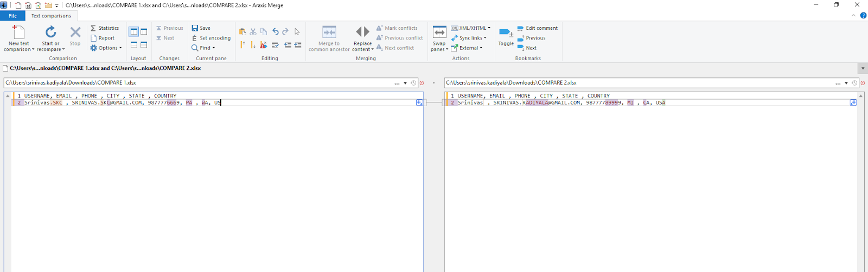Click the blue ribbon help icon

[x=863, y=16]
